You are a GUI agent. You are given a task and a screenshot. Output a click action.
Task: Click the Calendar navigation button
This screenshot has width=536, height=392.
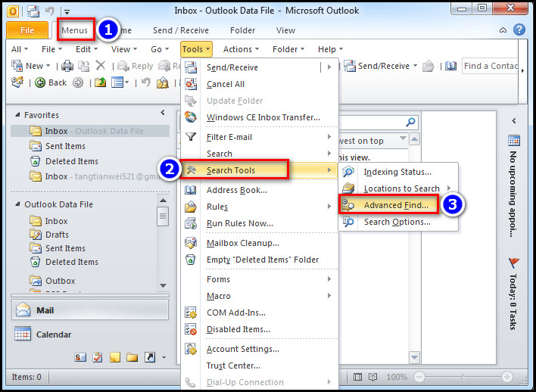coord(90,334)
